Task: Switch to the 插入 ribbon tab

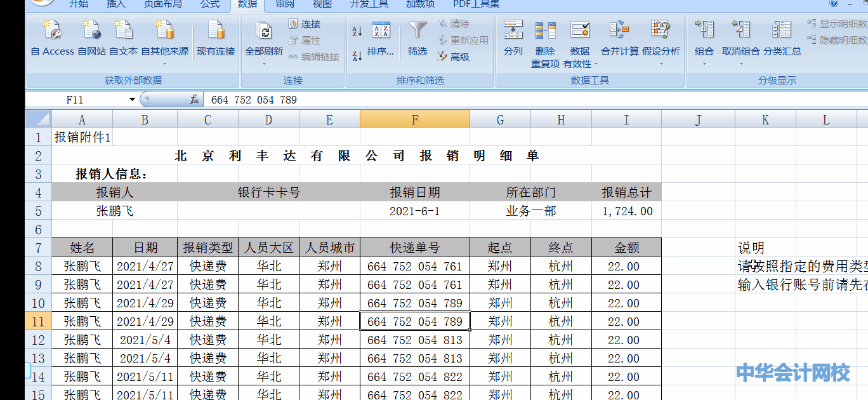Action: (x=116, y=4)
